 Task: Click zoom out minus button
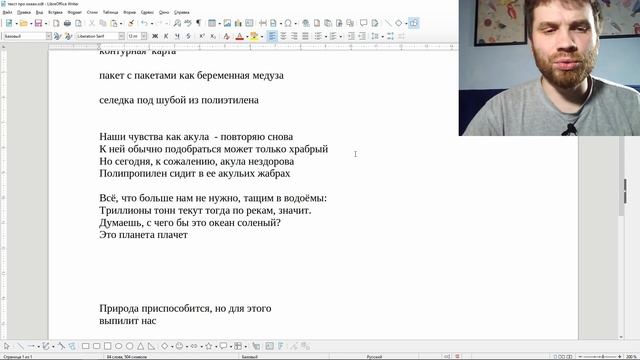pyautogui.click(x=580, y=357)
